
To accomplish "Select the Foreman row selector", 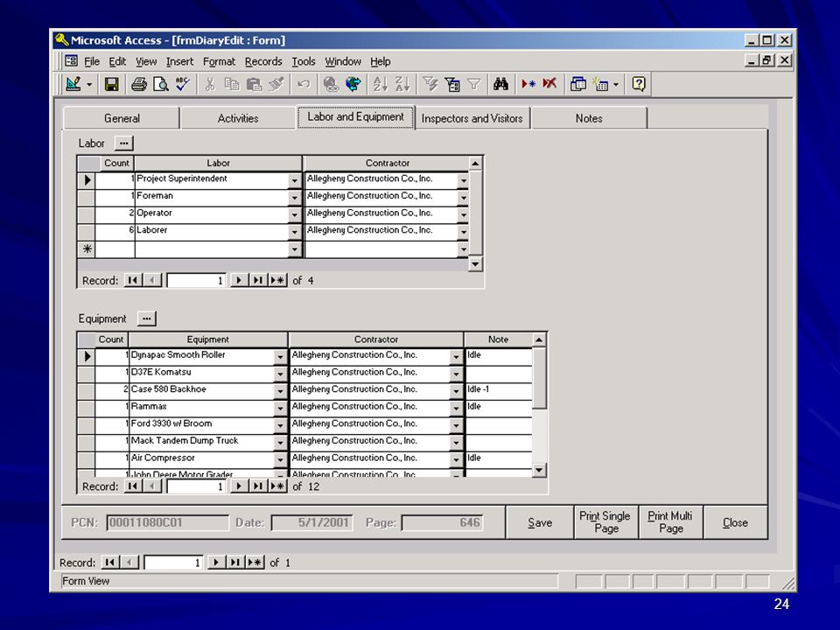I will coord(87,198).
